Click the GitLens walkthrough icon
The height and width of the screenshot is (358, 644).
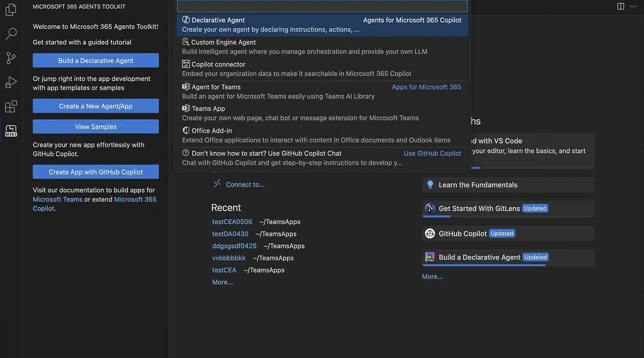point(430,208)
